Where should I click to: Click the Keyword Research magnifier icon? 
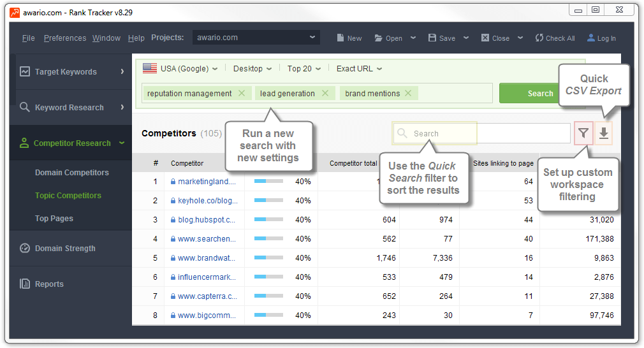tap(25, 107)
